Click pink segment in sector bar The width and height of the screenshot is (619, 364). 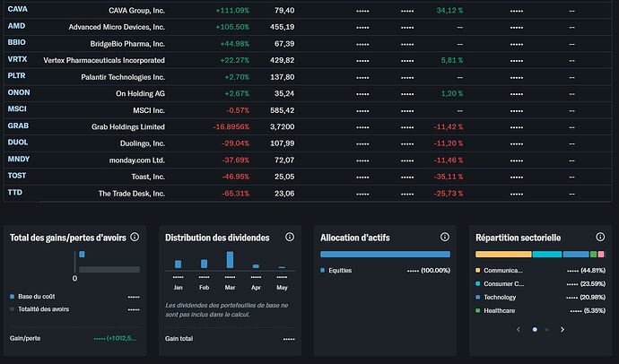tap(601, 255)
